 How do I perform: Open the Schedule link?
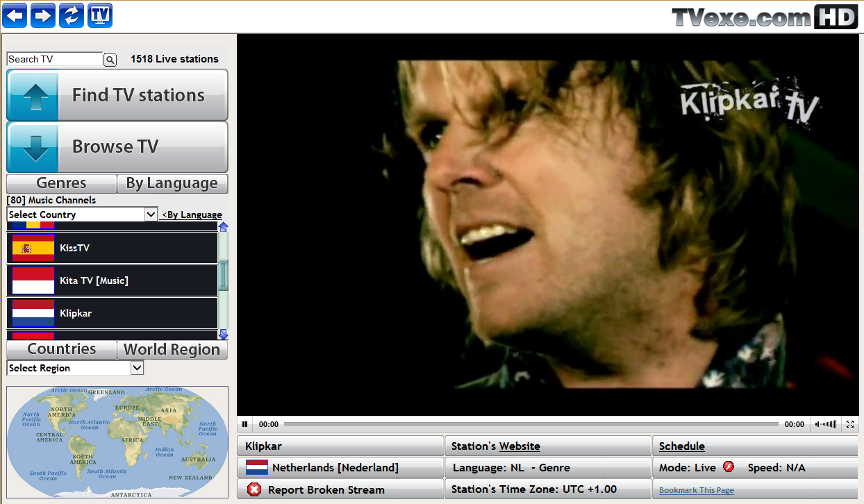(x=682, y=446)
